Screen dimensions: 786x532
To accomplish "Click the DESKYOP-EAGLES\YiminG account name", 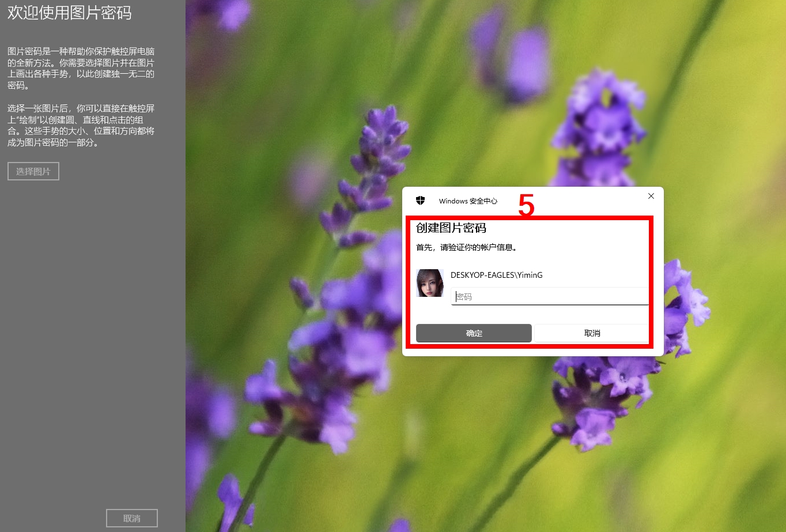I will pos(496,275).
